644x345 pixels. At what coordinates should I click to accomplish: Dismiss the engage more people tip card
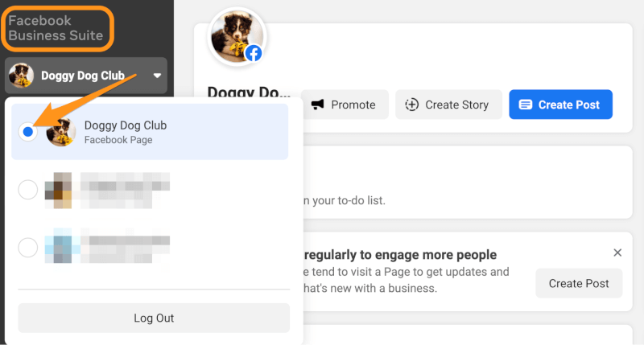pos(617,253)
